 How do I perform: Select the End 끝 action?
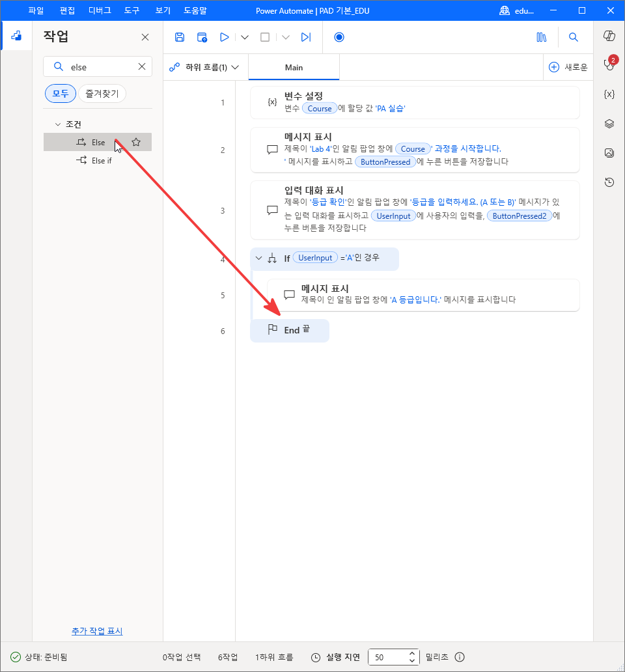290,330
